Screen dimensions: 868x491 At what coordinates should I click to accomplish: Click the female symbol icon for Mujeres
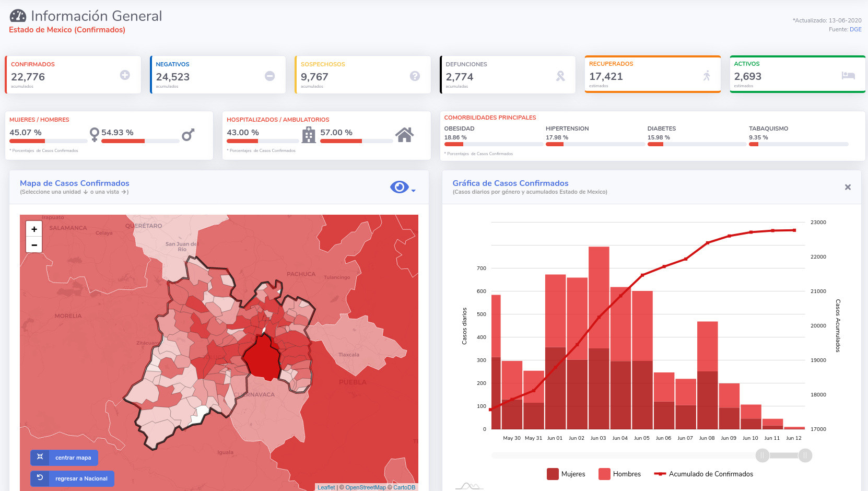click(94, 135)
